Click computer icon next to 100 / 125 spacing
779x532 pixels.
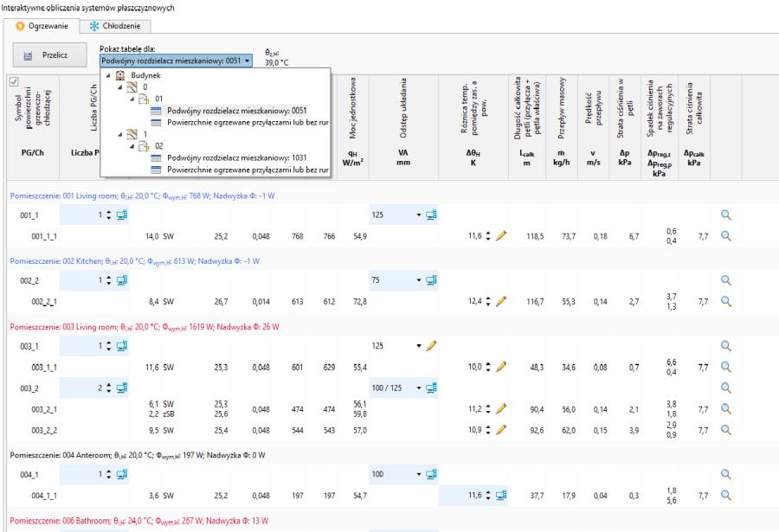coord(431,388)
